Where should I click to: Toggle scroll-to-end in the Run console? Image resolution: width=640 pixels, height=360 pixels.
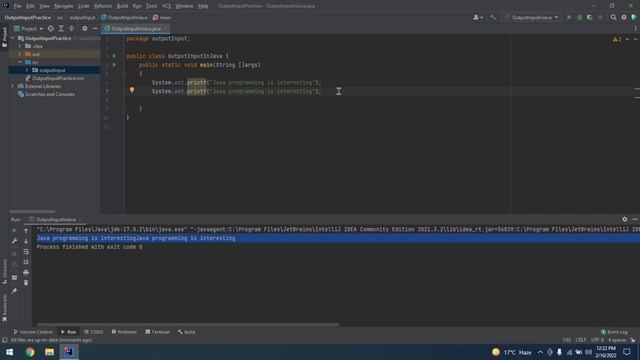pyautogui.click(x=26, y=262)
